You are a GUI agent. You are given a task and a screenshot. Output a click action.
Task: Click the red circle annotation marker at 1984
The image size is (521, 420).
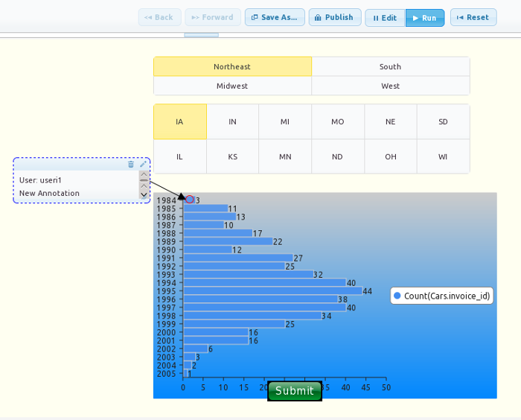[x=190, y=200]
